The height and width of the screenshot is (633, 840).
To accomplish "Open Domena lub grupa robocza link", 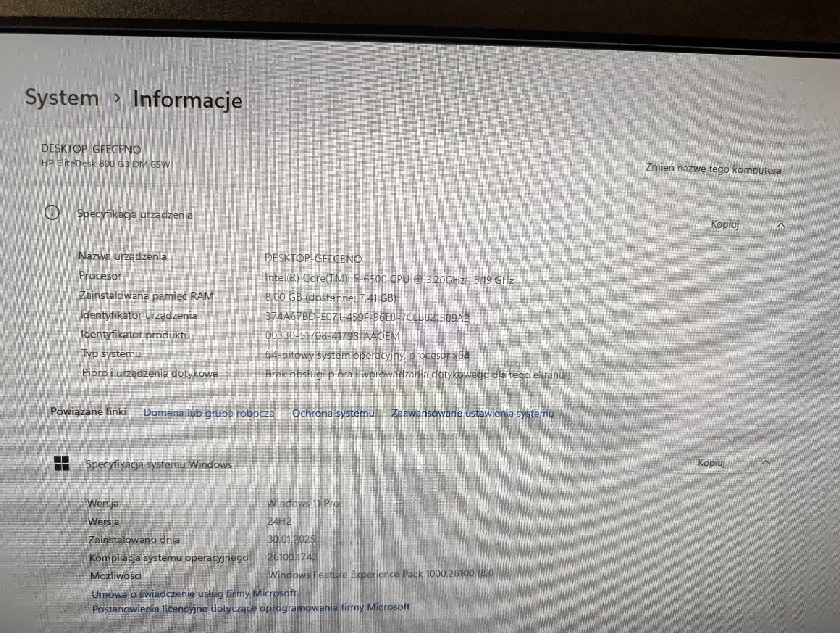I will 209,413.
